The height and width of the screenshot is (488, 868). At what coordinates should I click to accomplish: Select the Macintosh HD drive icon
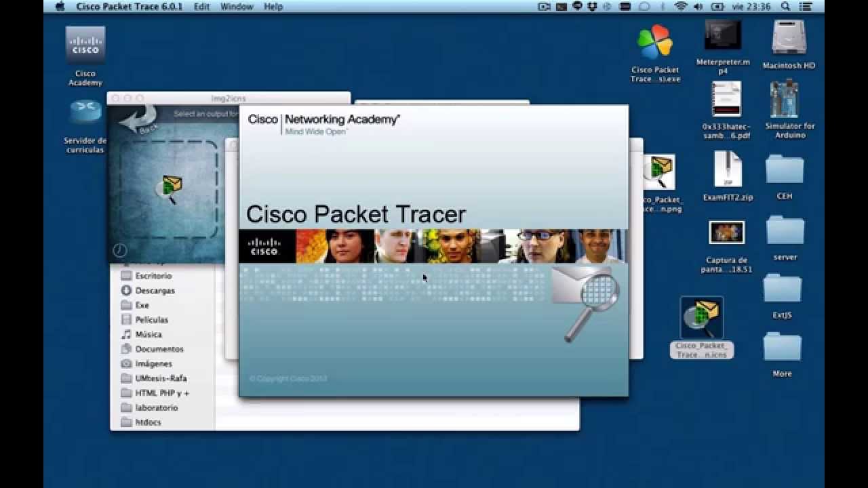tap(789, 37)
